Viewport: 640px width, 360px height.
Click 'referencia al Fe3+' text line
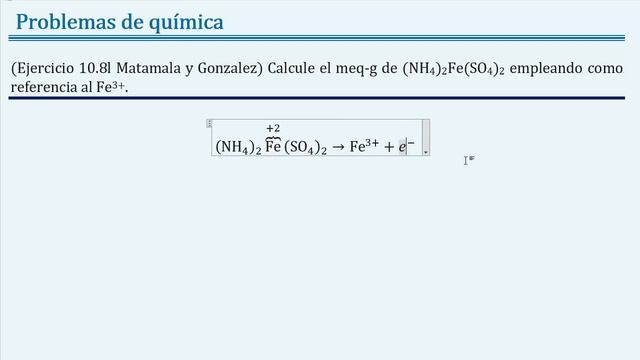(x=69, y=87)
